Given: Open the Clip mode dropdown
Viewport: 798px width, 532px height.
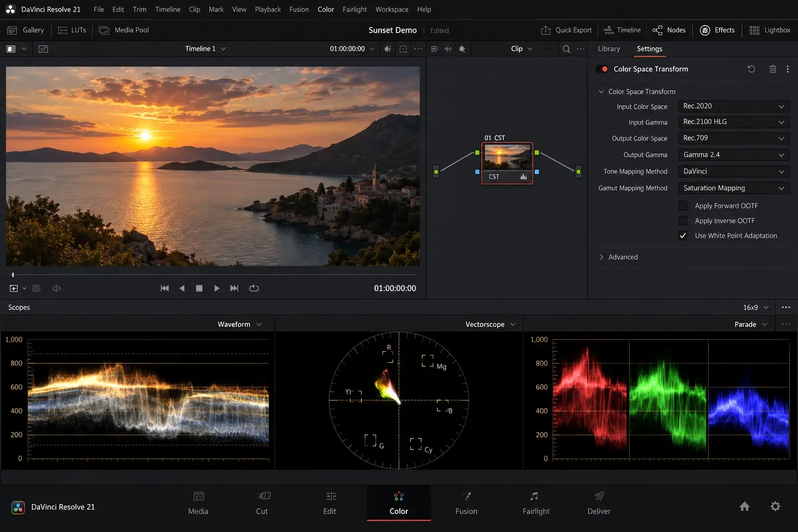Looking at the screenshot, I should coord(522,49).
